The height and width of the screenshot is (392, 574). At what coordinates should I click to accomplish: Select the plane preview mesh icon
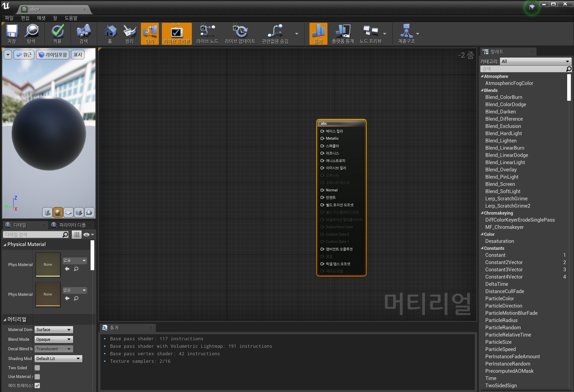[x=68, y=212]
